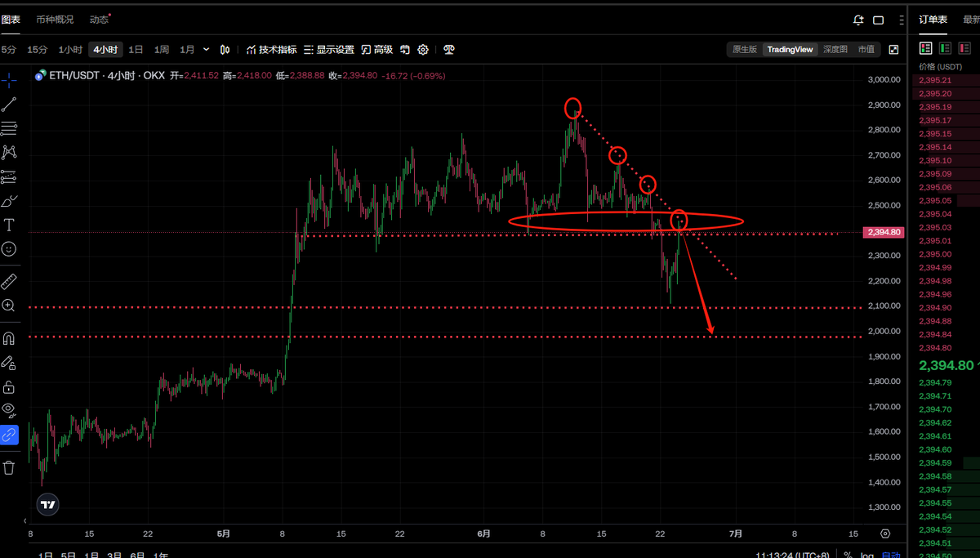This screenshot has width=980, height=558.
Task: Open the forecasting and position tools
Action: click(x=9, y=176)
